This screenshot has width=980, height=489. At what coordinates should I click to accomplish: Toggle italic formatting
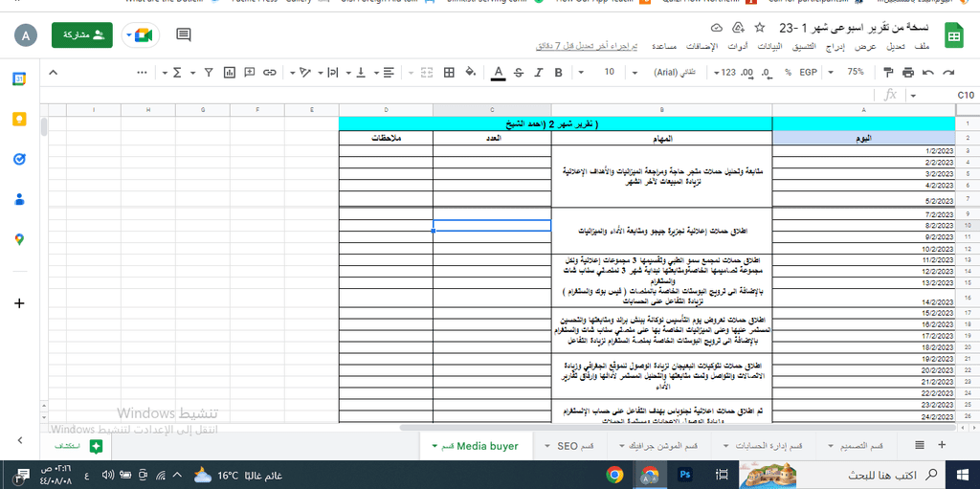pyautogui.click(x=538, y=73)
